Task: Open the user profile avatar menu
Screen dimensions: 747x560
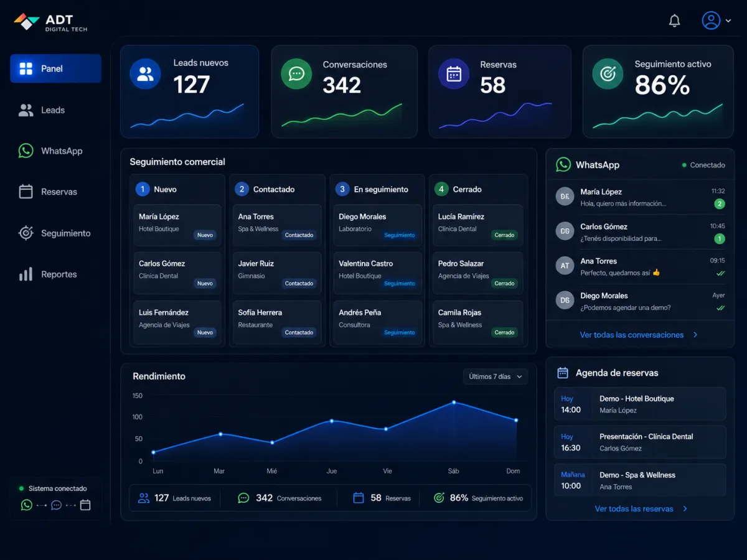Action: pyautogui.click(x=716, y=21)
